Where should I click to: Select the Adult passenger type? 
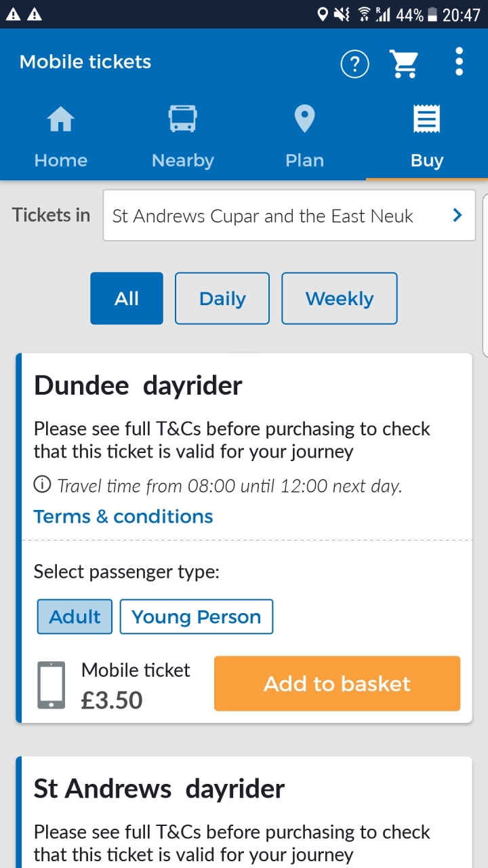pyautogui.click(x=75, y=616)
